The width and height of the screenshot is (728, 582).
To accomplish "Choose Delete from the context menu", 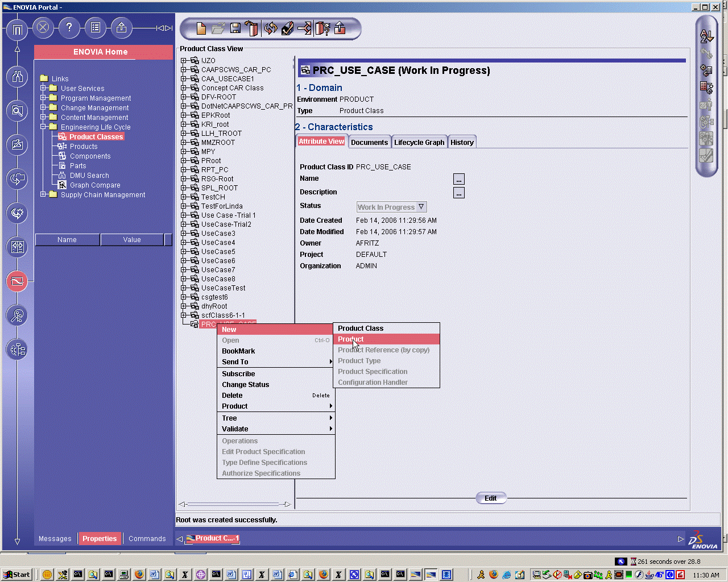I will pos(276,396).
